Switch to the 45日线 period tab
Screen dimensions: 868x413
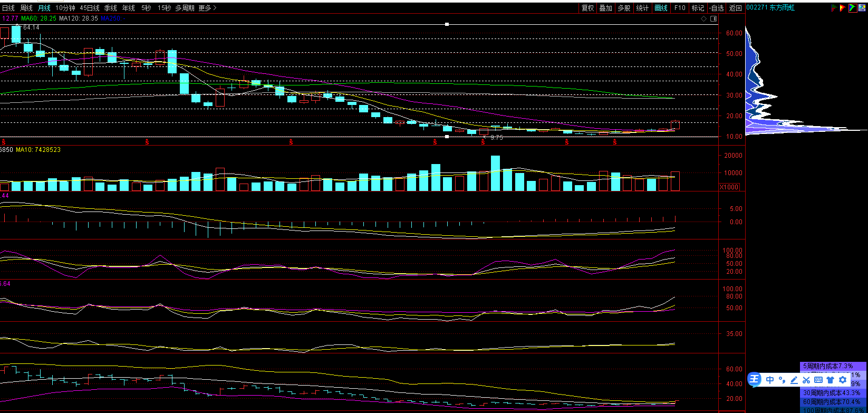[x=90, y=8]
